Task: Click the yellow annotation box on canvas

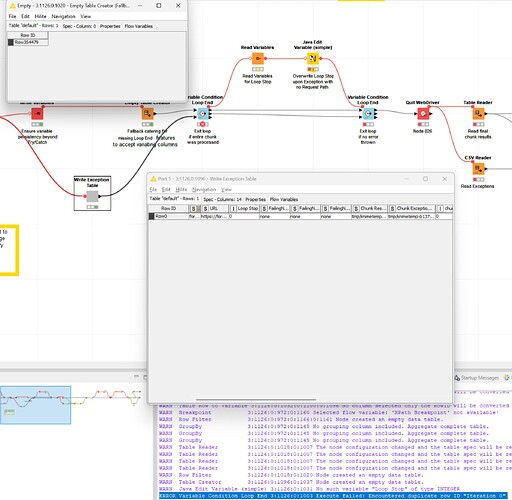Action: point(9,250)
